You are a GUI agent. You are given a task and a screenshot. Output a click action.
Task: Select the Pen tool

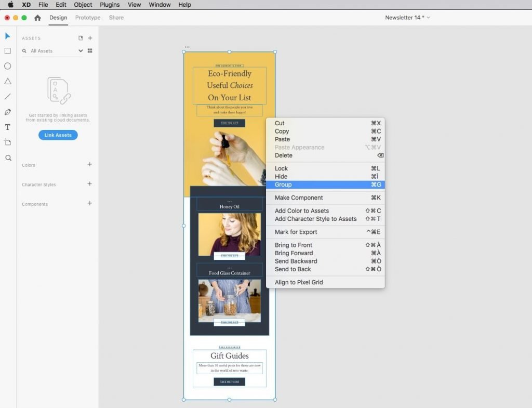(8, 112)
